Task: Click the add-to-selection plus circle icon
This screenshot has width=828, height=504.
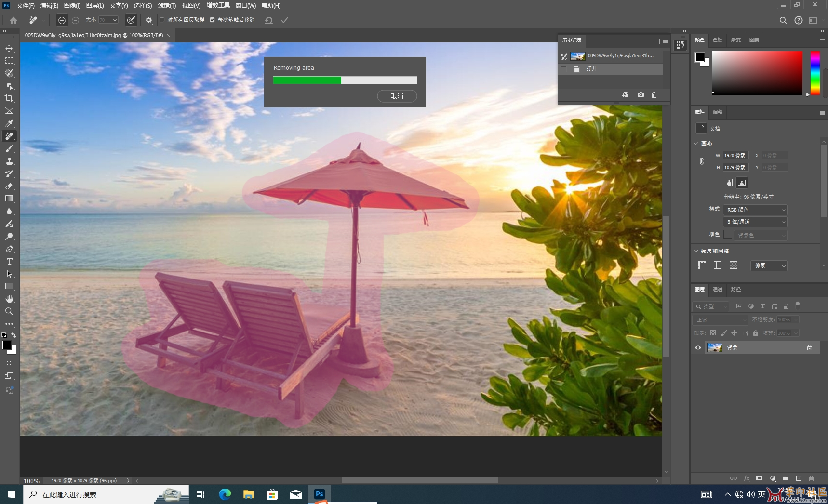Action: click(62, 20)
